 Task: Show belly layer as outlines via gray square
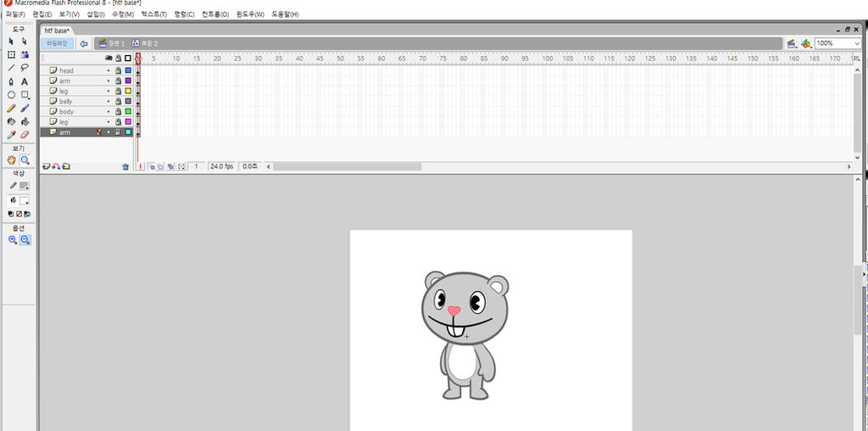(128, 101)
